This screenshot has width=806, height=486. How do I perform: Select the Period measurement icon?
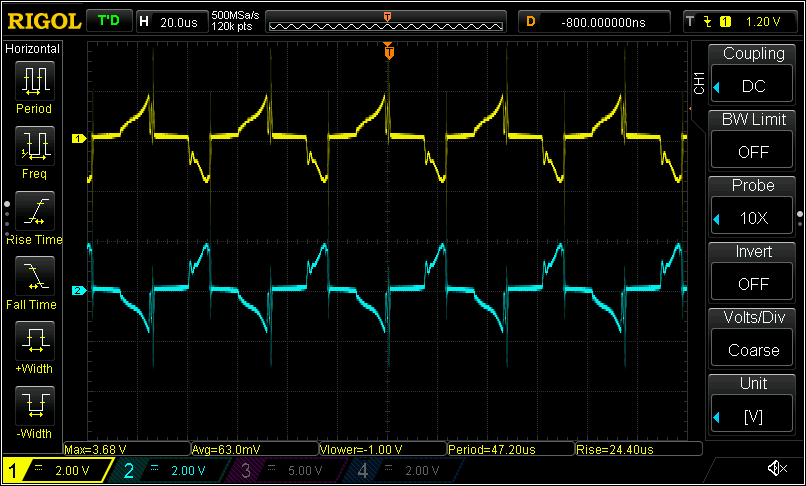34,80
